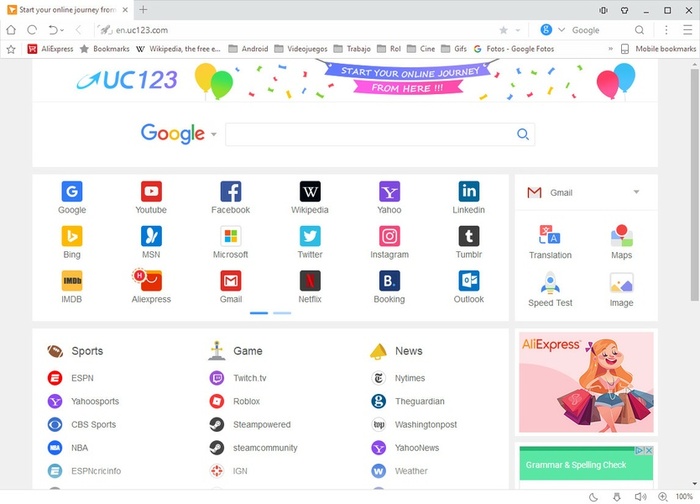Viewport: 700px width, 504px height.
Task: Open the Outlook shortcut tile
Action: (x=469, y=287)
